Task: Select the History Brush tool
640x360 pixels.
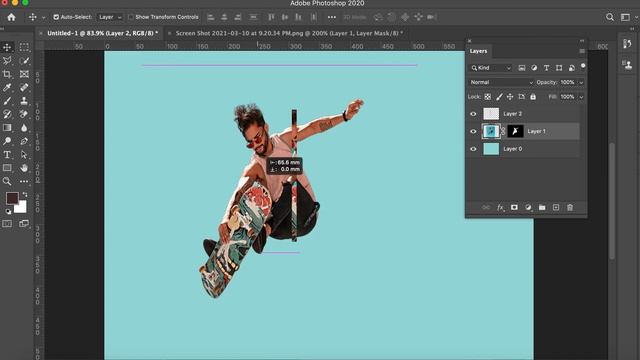Action: click(7, 114)
